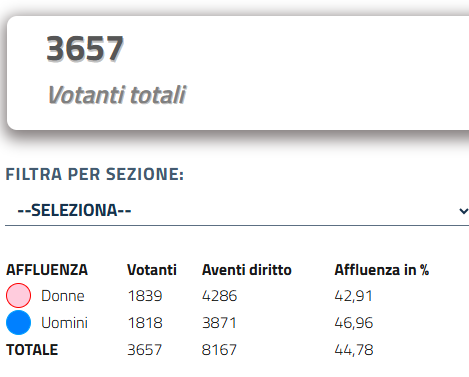
Task: Click Donne voters value 1839
Action: point(145,296)
